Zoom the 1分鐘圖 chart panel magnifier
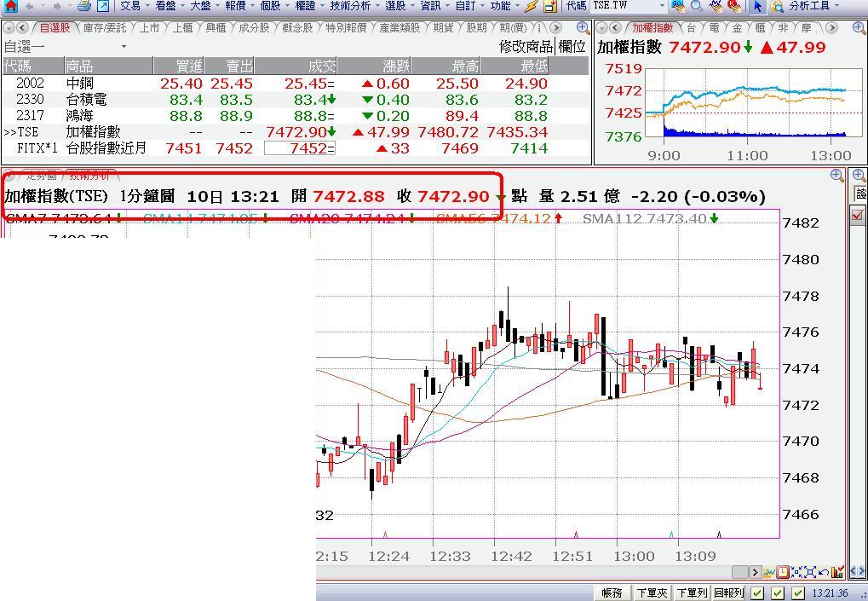 (837, 176)
